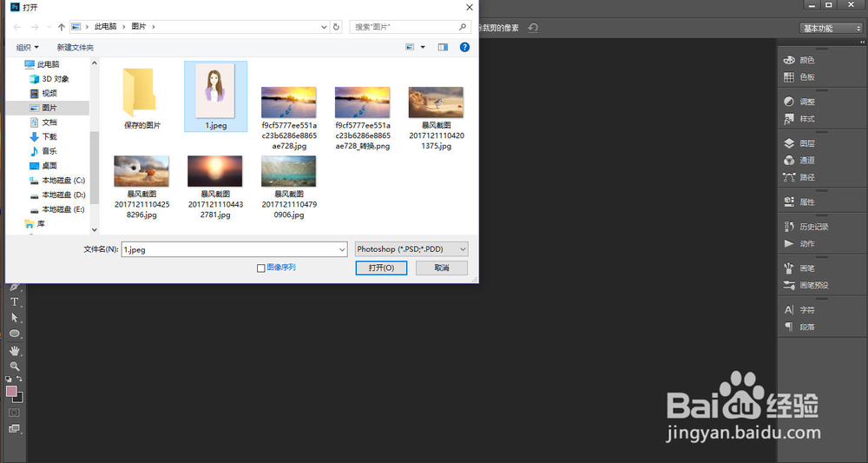868x463 pixels.
Task: Change the file view layout icon
Action: [x=410, y=47]
